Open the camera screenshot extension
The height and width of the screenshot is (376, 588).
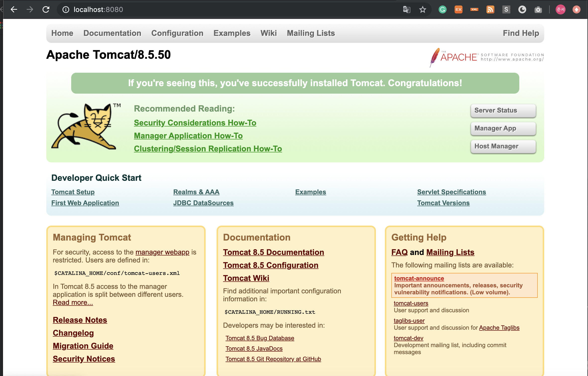click(538, 10)
